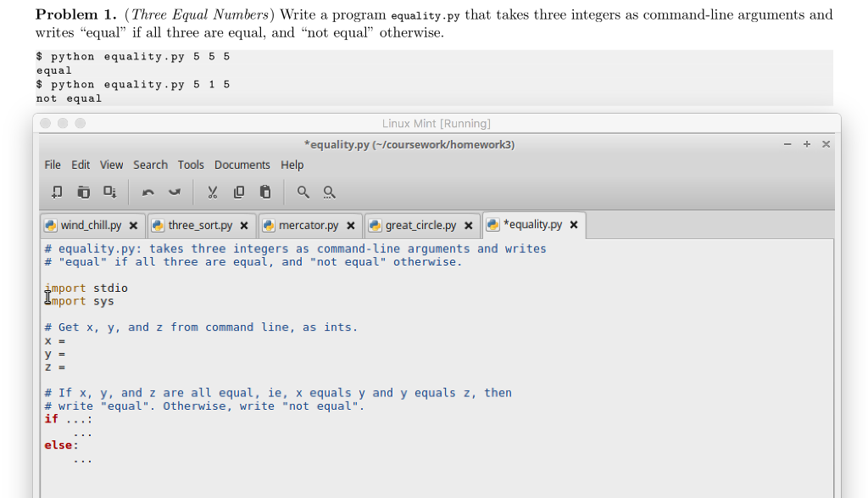Copy text with the Copy toolbar icon

pos(238,192)
